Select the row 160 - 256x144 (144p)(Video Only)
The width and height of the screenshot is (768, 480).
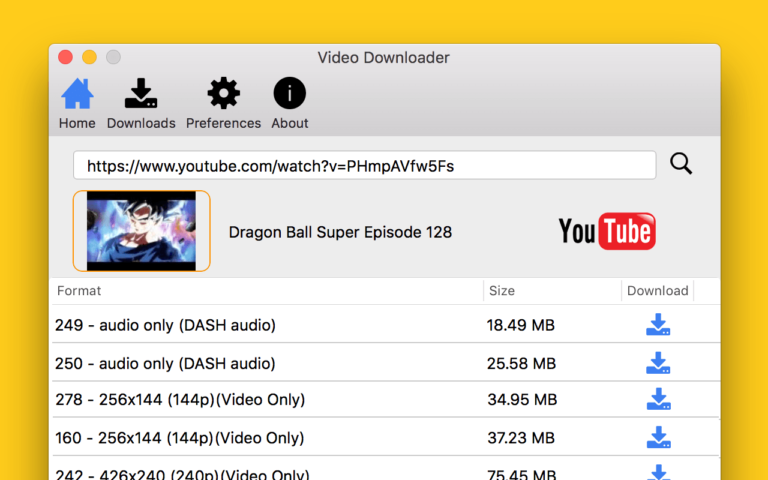pyautogui.click(x=386, y=437)
